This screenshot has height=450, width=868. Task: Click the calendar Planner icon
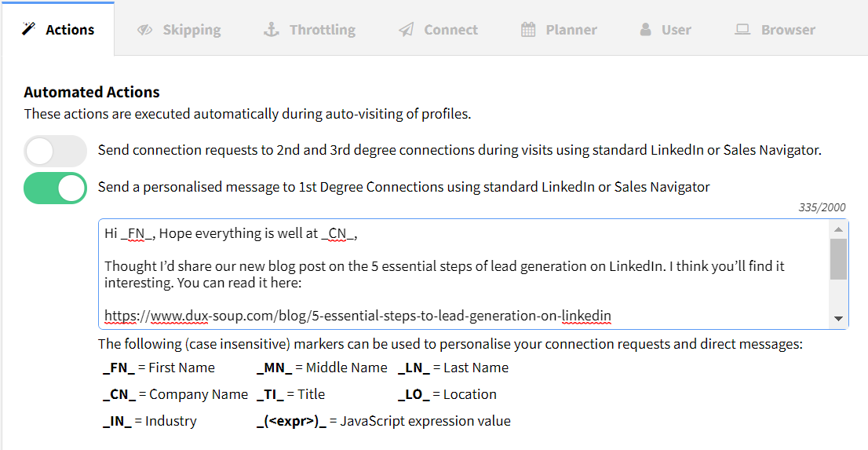coord(528,29)
